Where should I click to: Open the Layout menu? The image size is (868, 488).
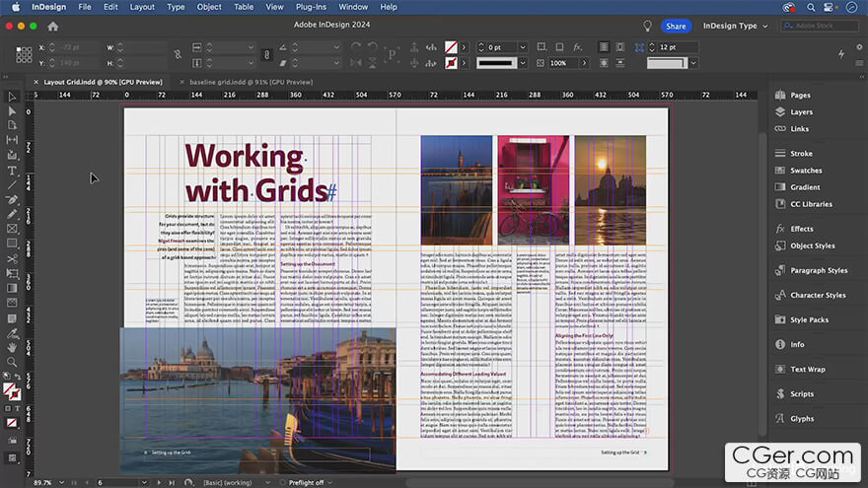click(x=142, y=7)
